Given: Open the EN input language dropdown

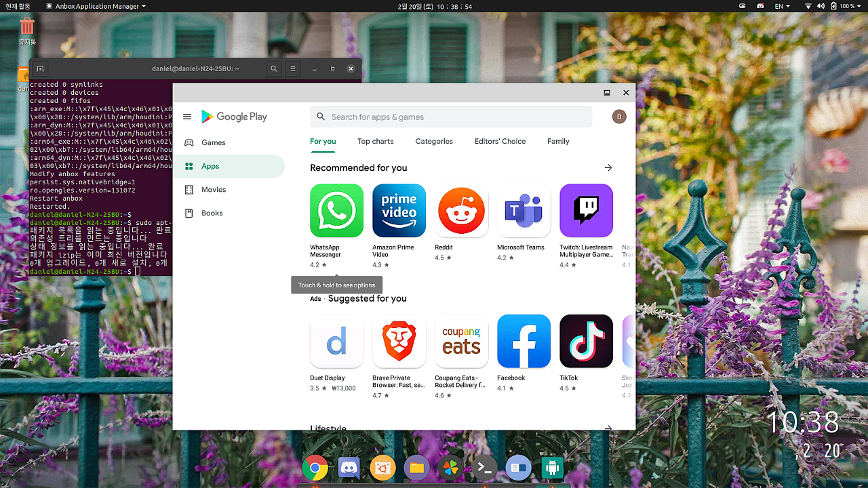Looking at the screenshot, I should coord(783,6).
